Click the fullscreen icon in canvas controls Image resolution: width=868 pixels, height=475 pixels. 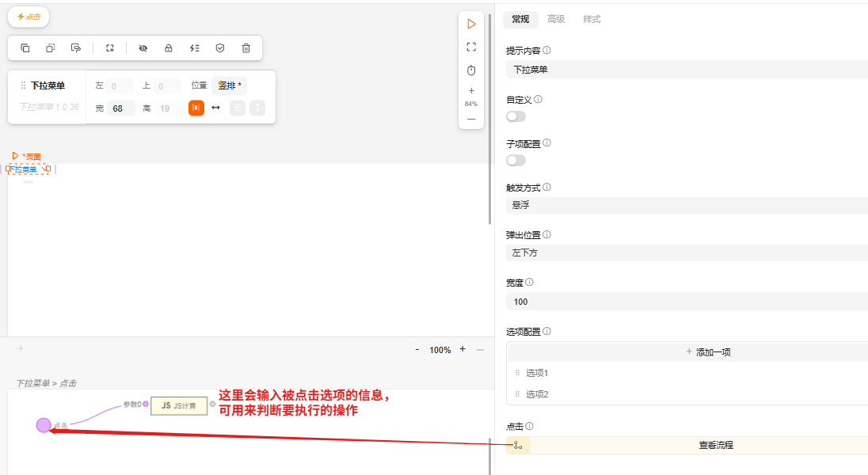(471, 47)
